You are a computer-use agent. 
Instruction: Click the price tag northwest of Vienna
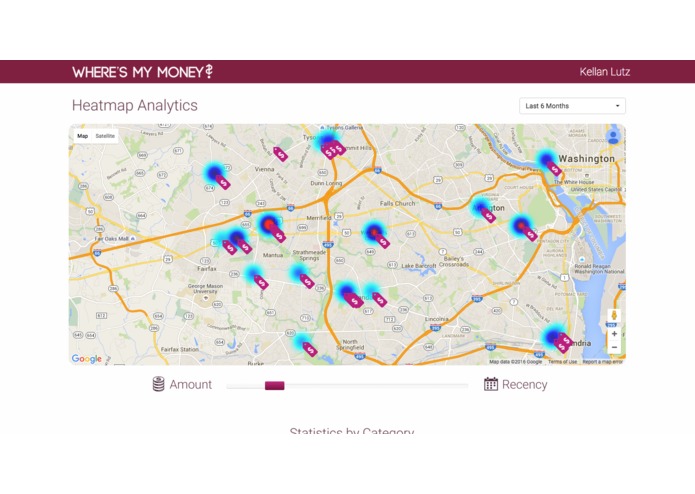[280, 154]
